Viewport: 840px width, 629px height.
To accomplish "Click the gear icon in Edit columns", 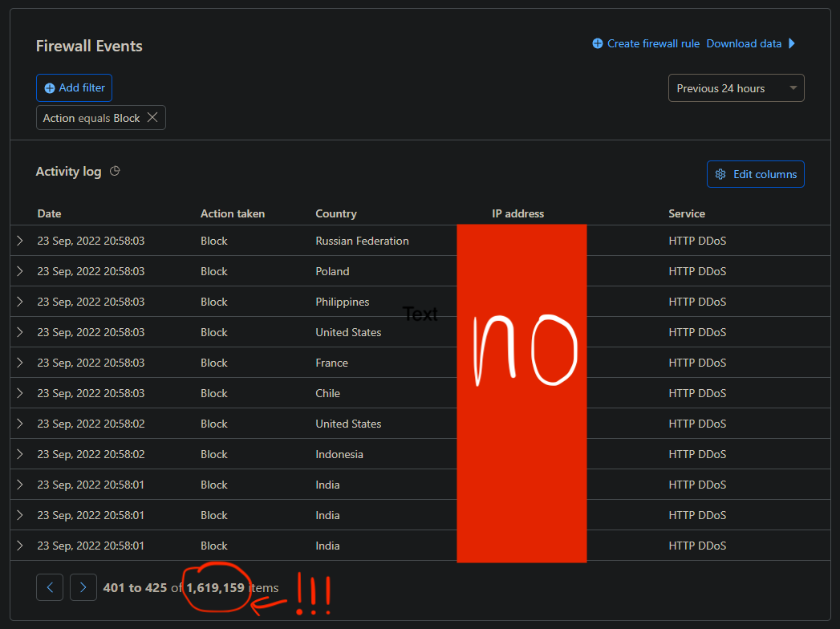I will point(720,174).
